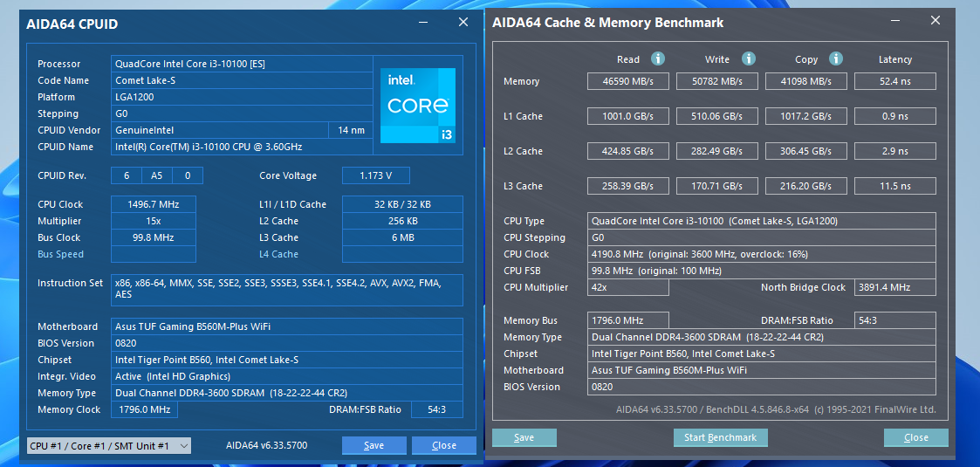Click the Instruction Set list field

[x=287, y=290]
